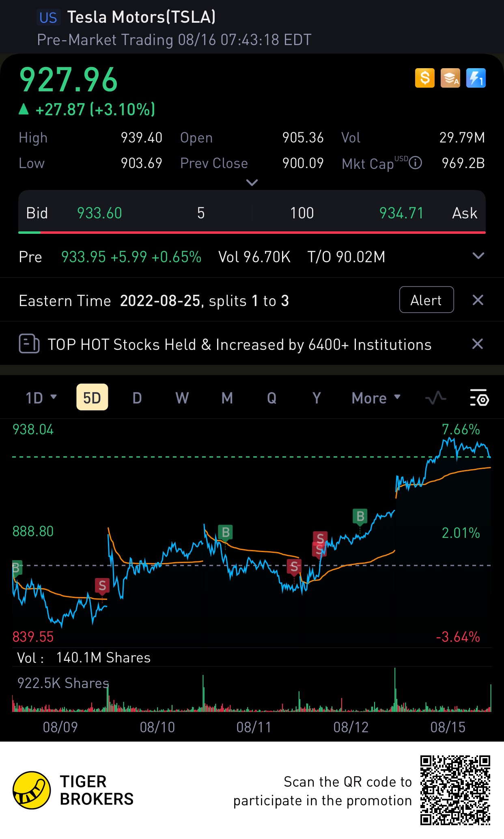
Task: Tap the chart indicator waveform icon
Action: click(x=435, y=398)
